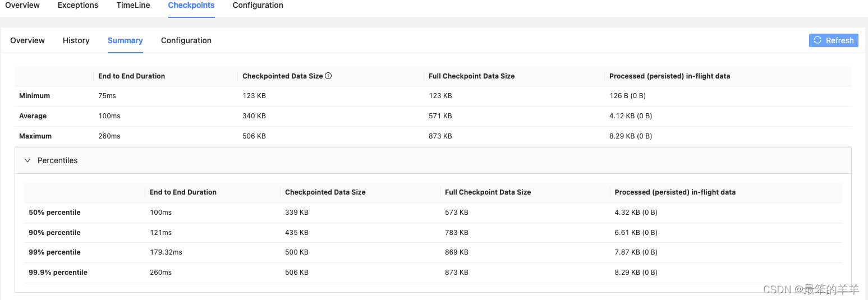The width and height of the screenshot is (868, 300).
Task: Select the Maximum row label
Action: tap(35, 136)
